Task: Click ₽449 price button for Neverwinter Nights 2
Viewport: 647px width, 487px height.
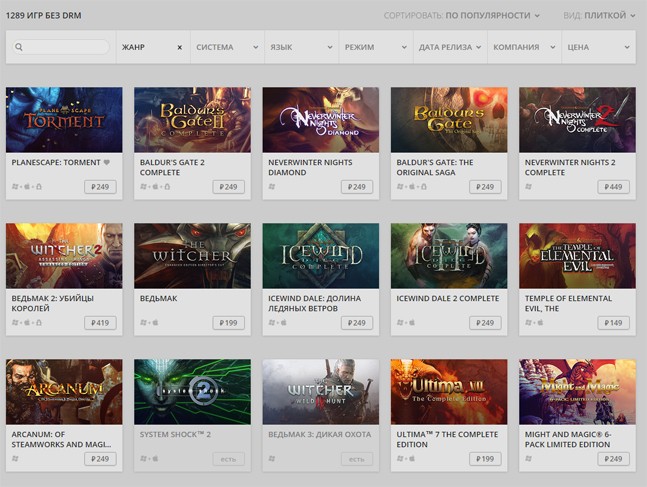Action: 614,187
